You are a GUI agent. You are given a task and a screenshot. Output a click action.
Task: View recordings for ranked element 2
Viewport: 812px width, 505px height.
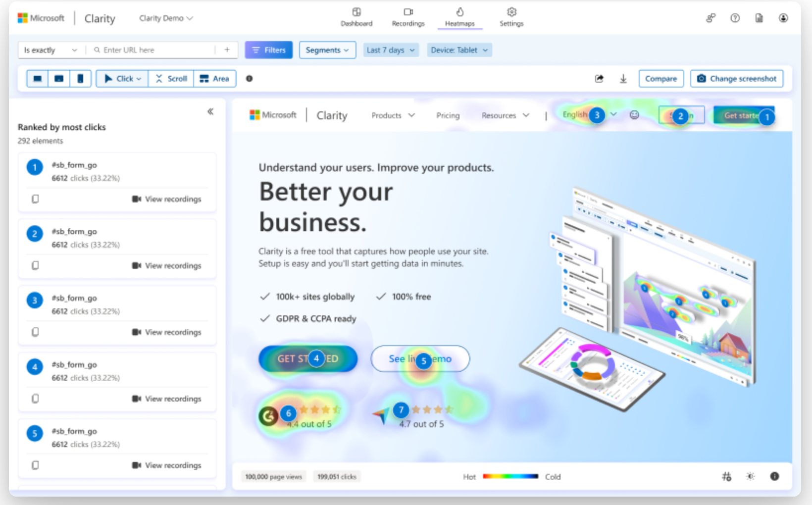pyautogui.click(x=167, y=265)
